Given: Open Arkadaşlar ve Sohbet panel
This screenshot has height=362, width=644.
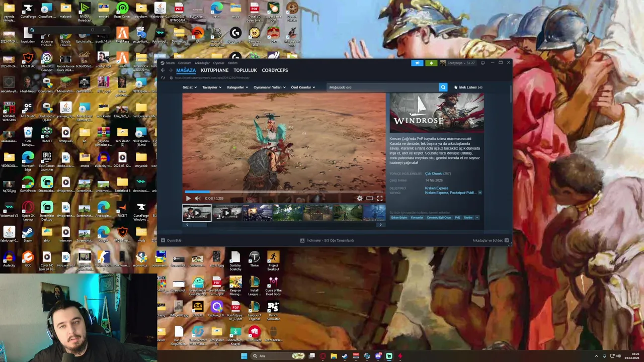Looking at the screenshot, I should (x=491, y=241).
